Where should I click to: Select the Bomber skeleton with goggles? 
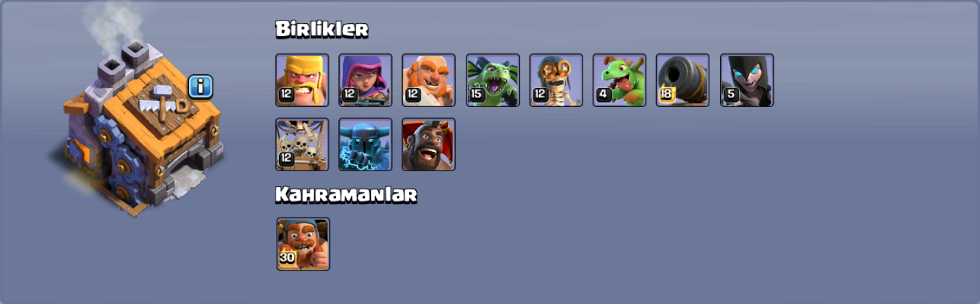(x=556, y=80)
